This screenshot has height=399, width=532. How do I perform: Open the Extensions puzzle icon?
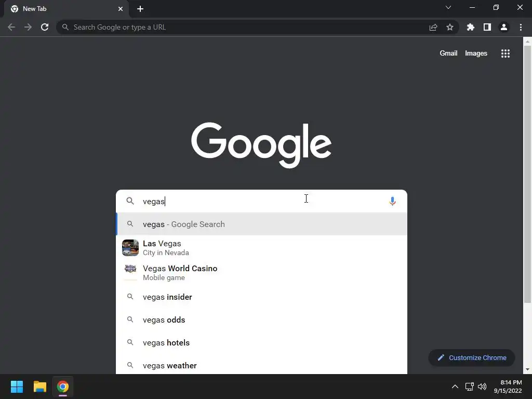[470, 27]
